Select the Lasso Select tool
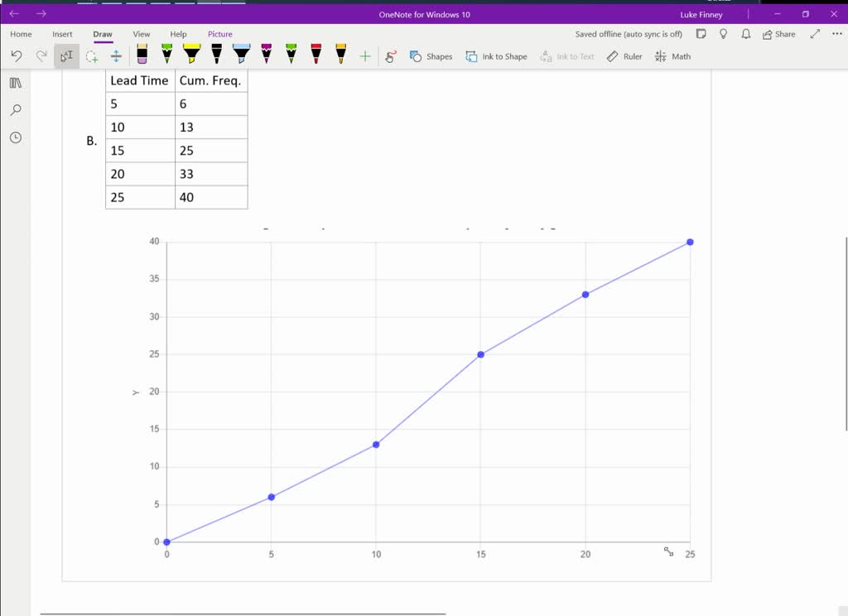The width and height of the screenshot is (848, 616). click(x=92, y=55)
